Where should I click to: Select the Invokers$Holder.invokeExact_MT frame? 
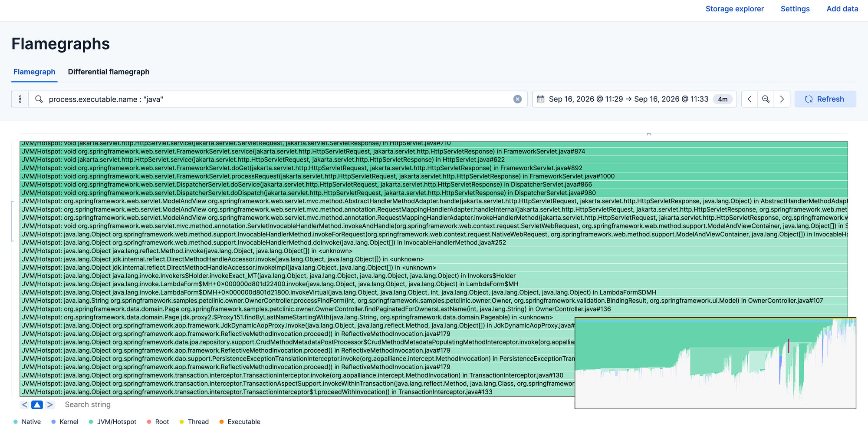(x=434, y=276)
